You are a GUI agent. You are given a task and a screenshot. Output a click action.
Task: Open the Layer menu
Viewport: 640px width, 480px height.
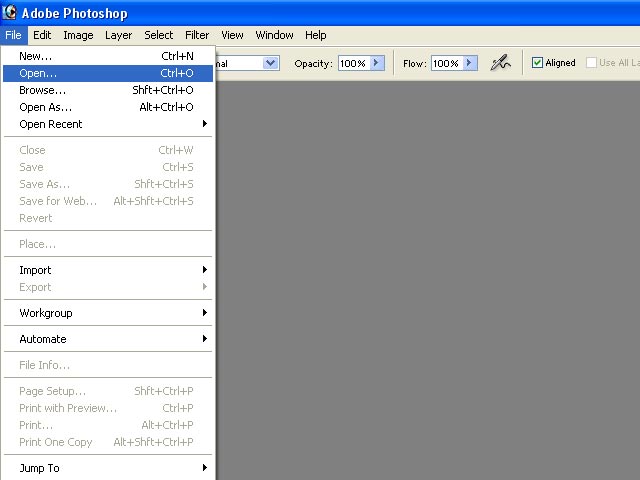[x=118, y=35]
